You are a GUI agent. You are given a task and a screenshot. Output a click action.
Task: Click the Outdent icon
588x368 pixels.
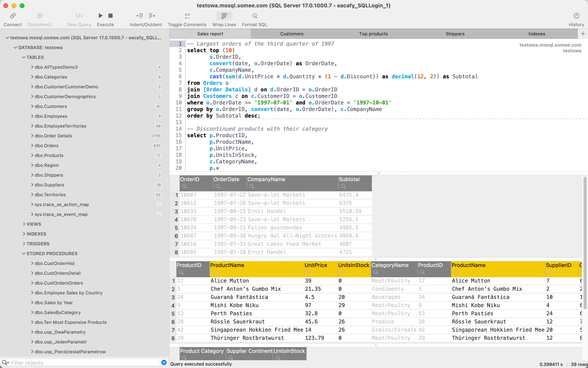[x=152, y=16]
